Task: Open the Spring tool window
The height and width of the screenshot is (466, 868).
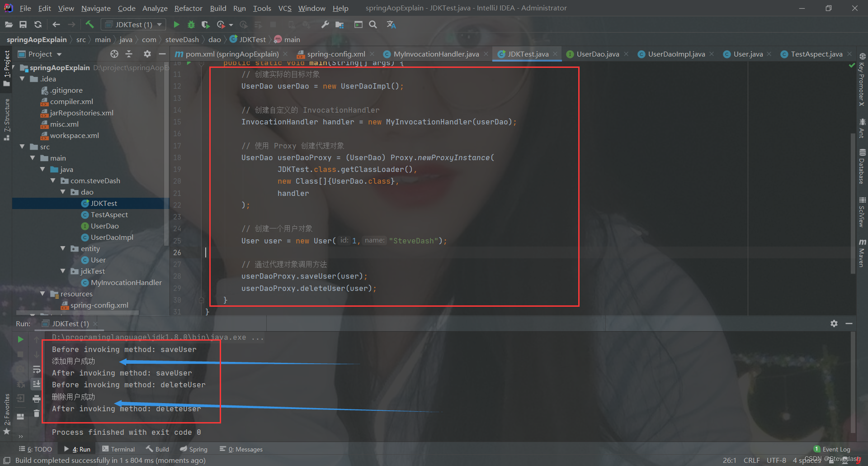Action: click(194, 449)
